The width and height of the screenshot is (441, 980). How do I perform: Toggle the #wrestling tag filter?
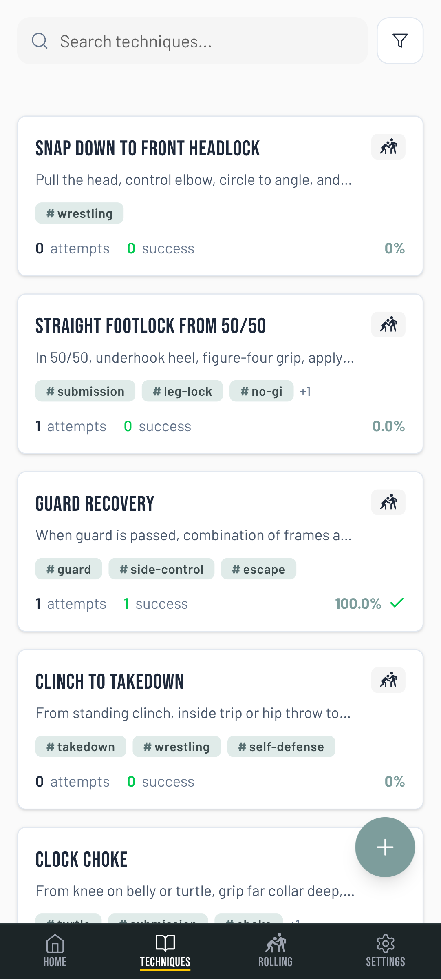pos(79,213)
